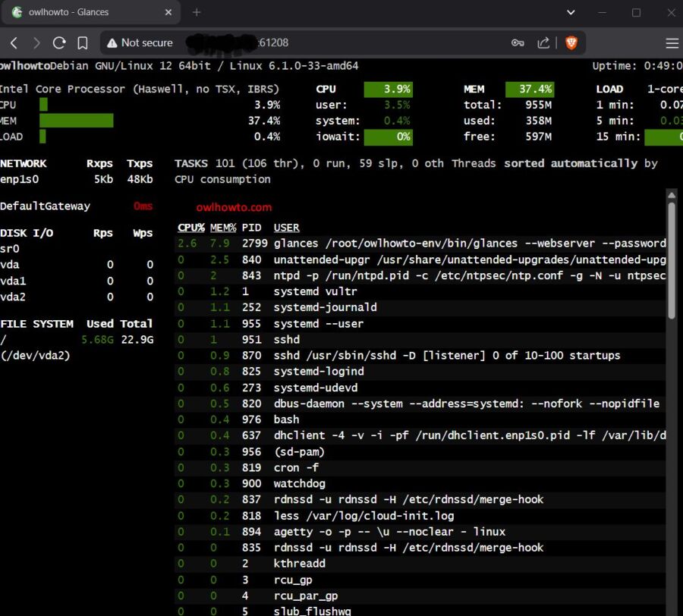This screenshot has width=683, height=616.
Task: Click the scroll up arrow of the scrollbar
Action: click(x=672, y=195)
